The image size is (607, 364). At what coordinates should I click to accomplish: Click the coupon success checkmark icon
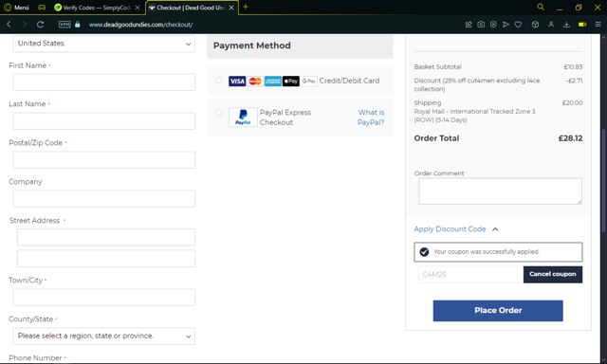[x=424, y=252]
